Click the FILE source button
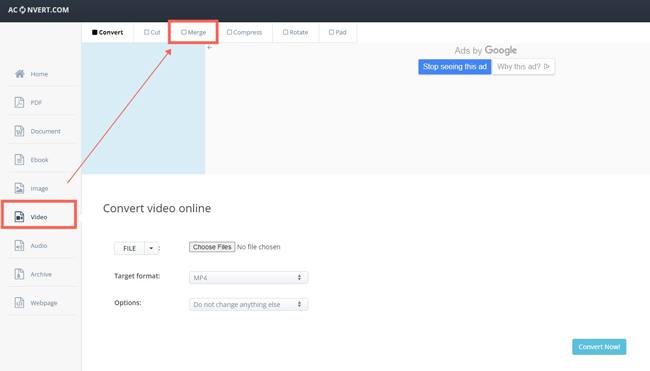The height and width of the screenshot is (371, 650). click(x=129, y=248)
